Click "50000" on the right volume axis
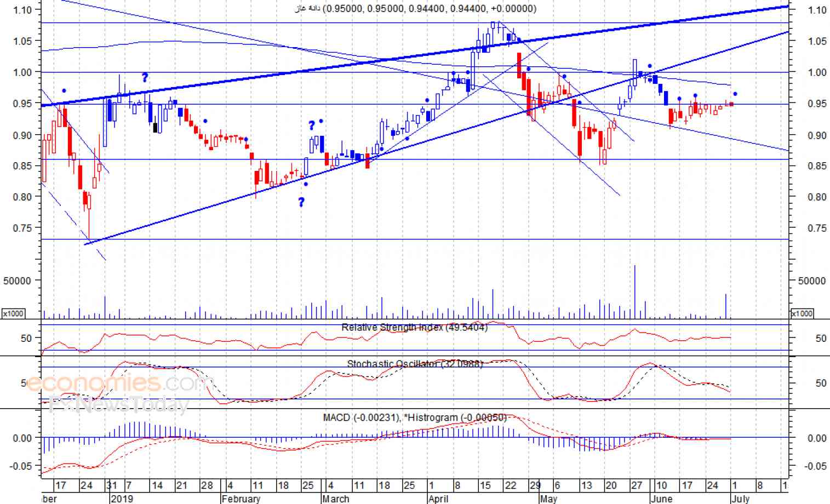 tap(812, 280)
